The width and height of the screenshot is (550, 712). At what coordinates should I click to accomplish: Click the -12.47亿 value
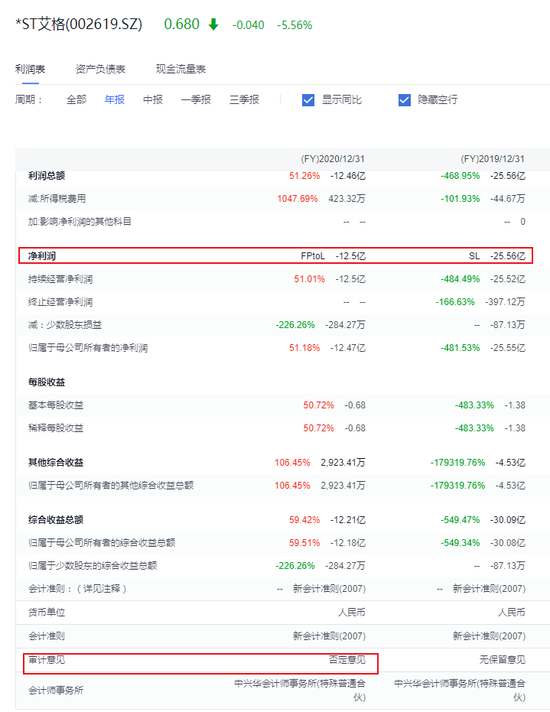[348, 348]
